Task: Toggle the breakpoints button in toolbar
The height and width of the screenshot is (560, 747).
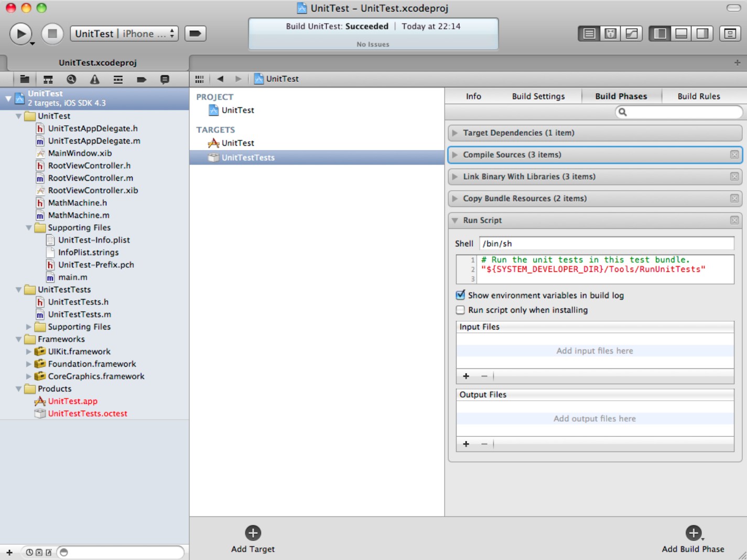Action: click(195, 34)
